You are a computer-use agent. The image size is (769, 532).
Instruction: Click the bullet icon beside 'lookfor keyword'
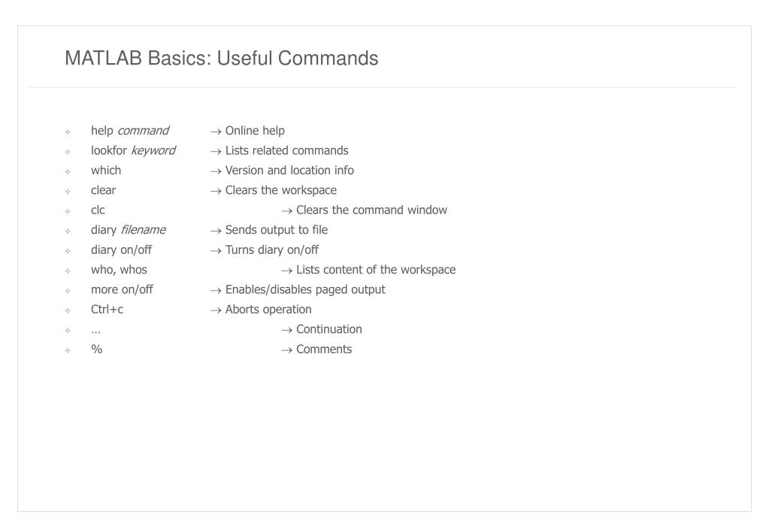(68, 152)
